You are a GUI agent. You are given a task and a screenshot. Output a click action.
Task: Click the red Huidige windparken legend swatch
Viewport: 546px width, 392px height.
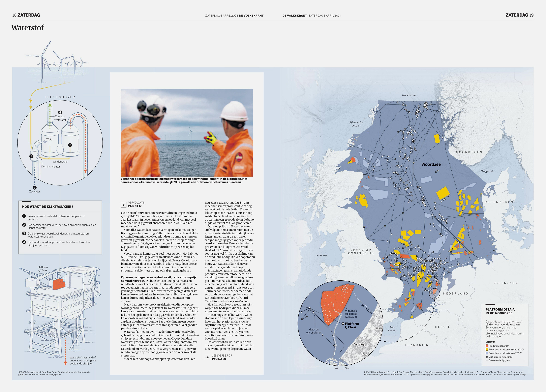[487, 346]
